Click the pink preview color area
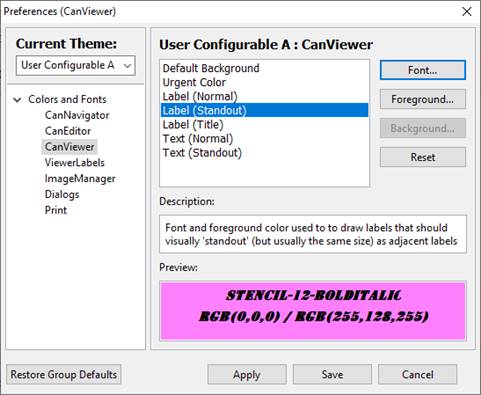 [x=313, y=311]
